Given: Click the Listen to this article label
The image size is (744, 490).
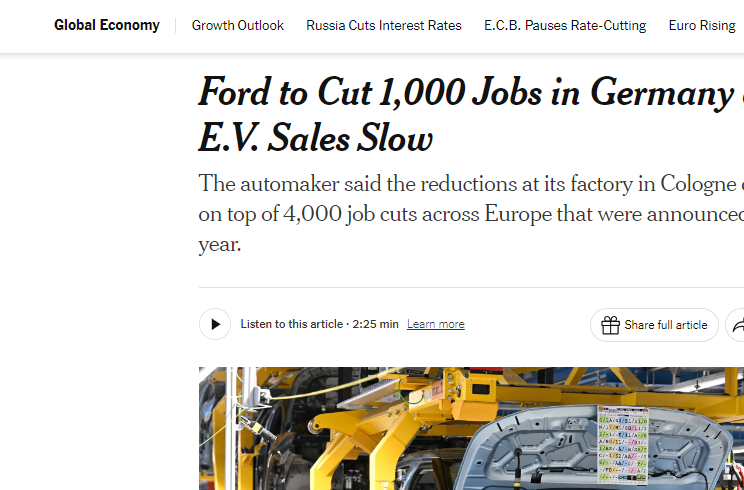Looking at the screenshot, I should pyautogui.click(x=291, y=324).
